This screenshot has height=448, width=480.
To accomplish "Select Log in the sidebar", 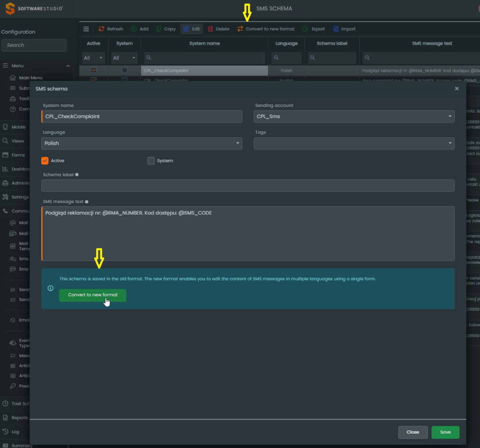I will coord(15,432).
